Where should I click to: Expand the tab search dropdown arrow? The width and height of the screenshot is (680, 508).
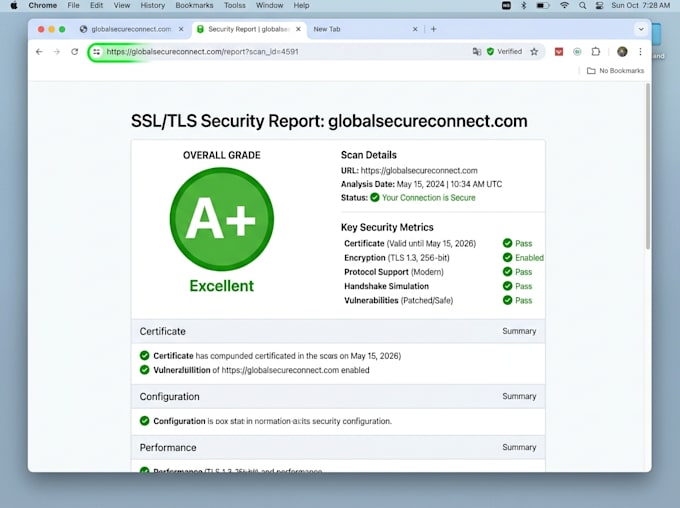coord(641,29)
